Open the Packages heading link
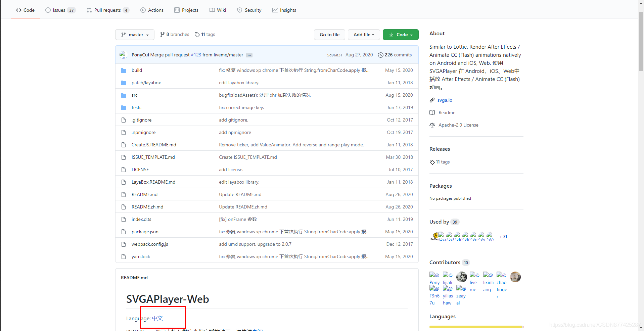 tap(441, 186)
